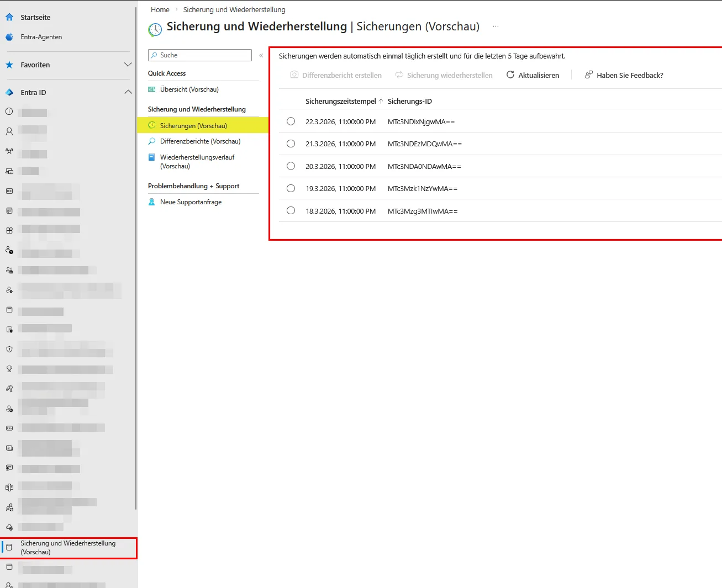Screen dimensions: 722x588
Task: Click the Home breadcrumb link
Action: (160, 10)
